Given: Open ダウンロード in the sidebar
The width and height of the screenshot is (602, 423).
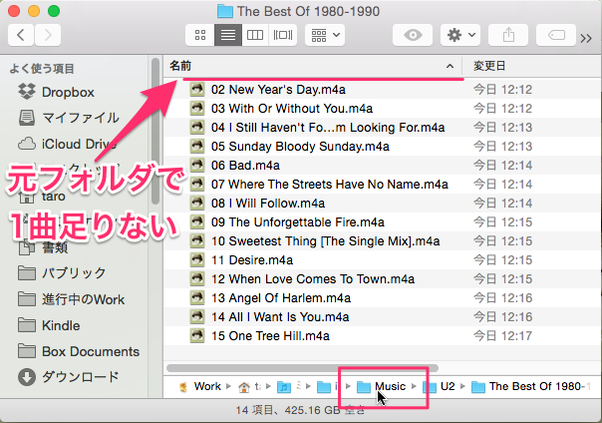Looking at the screenshot, I should point(68,377).
